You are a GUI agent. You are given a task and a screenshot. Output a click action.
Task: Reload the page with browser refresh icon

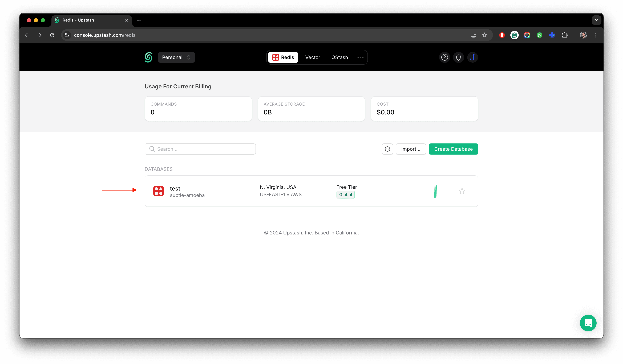point(52,35)
